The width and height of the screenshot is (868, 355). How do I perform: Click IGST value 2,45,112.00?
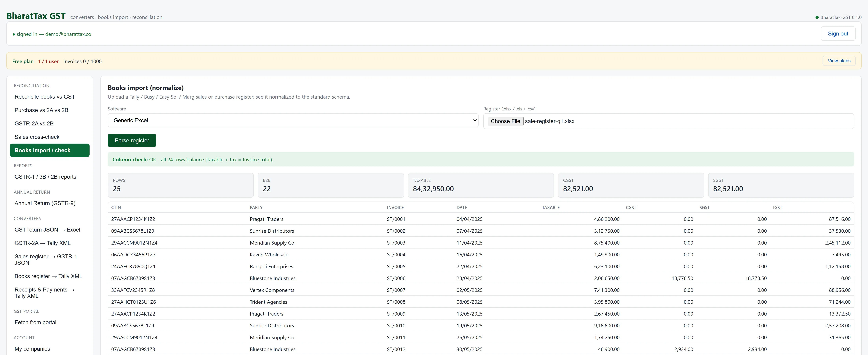(x=838, y=243)
